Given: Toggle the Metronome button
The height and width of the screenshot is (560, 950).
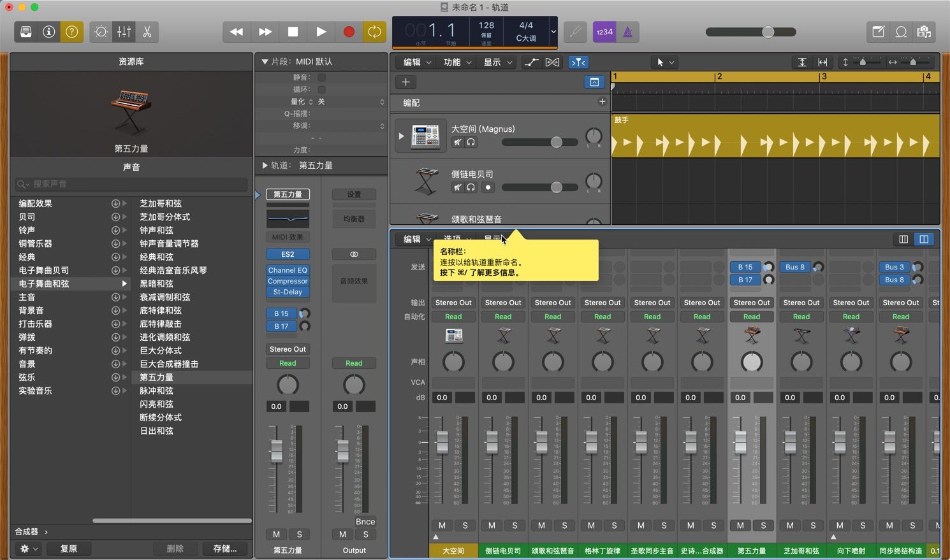Looking at the screenshot, I should pos(627,32).
